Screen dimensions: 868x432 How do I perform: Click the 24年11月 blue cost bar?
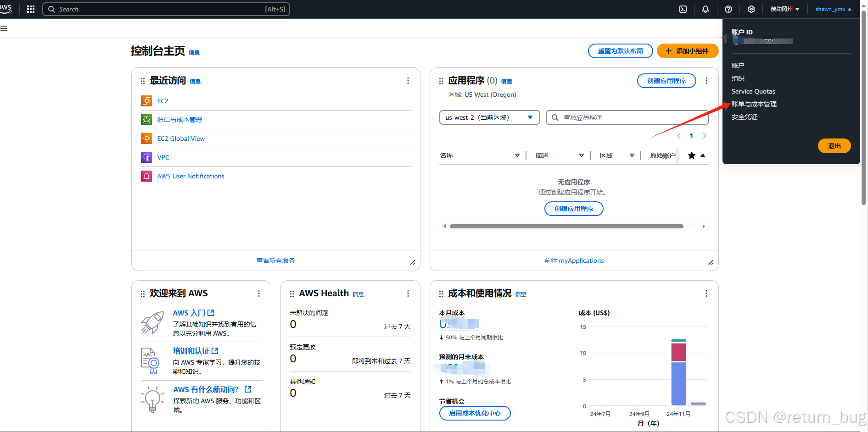(678, 383)
